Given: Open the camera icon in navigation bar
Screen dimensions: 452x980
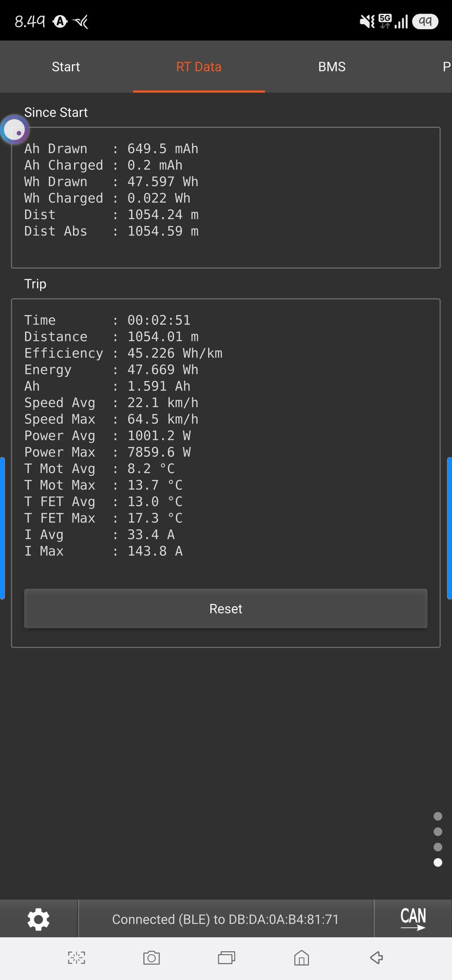Looking at the screenshot, I should (151, 957).
